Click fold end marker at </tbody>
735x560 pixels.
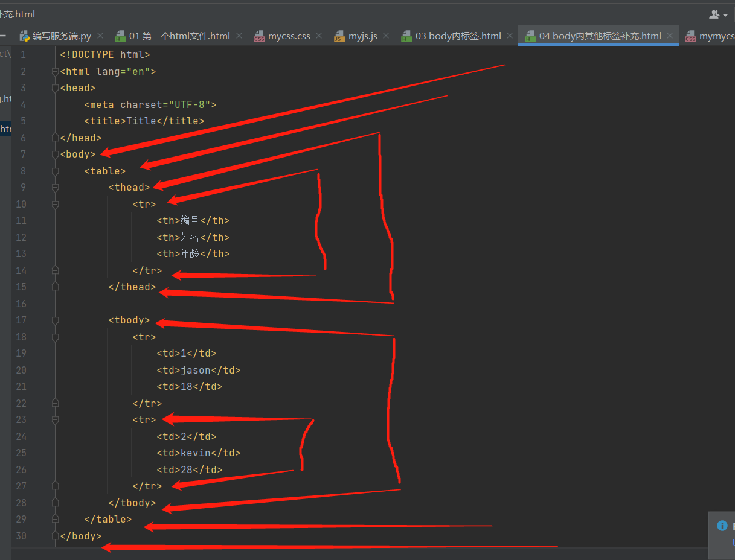pyautogui.click(x=56, y=503)
